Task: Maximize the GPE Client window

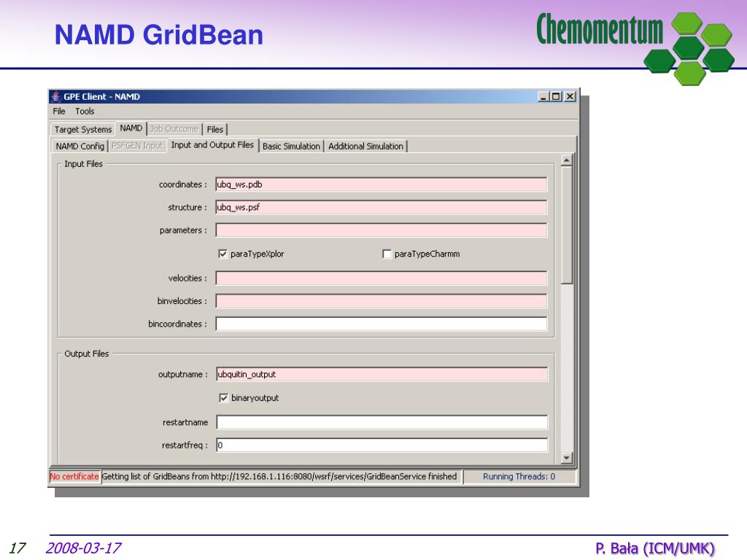Action: (556, 97)
